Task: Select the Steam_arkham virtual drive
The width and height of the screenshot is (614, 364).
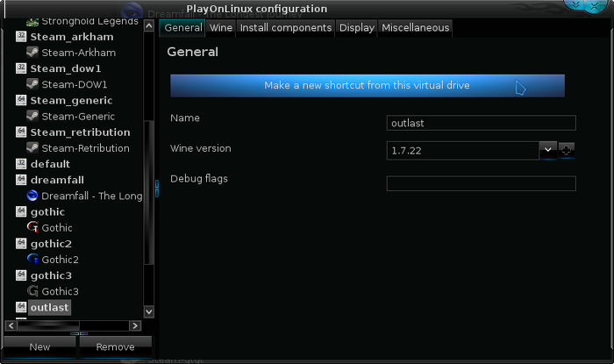Action: pyautogui.click(x=72, y=37)
